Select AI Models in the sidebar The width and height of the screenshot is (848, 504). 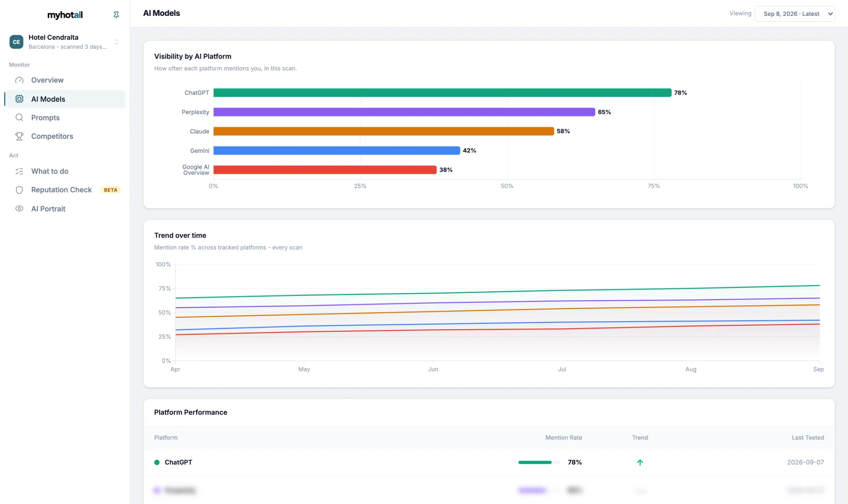[x=65, y=99]
